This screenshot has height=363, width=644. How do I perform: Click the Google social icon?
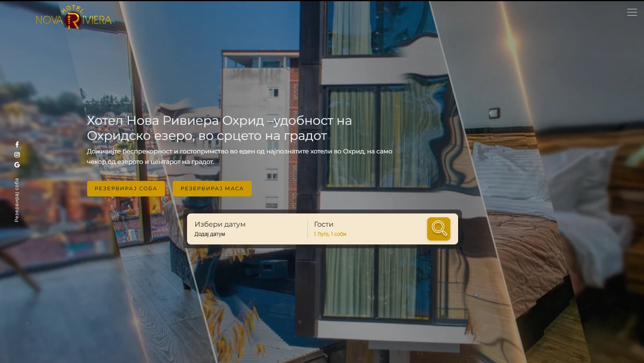click(17, 165)
